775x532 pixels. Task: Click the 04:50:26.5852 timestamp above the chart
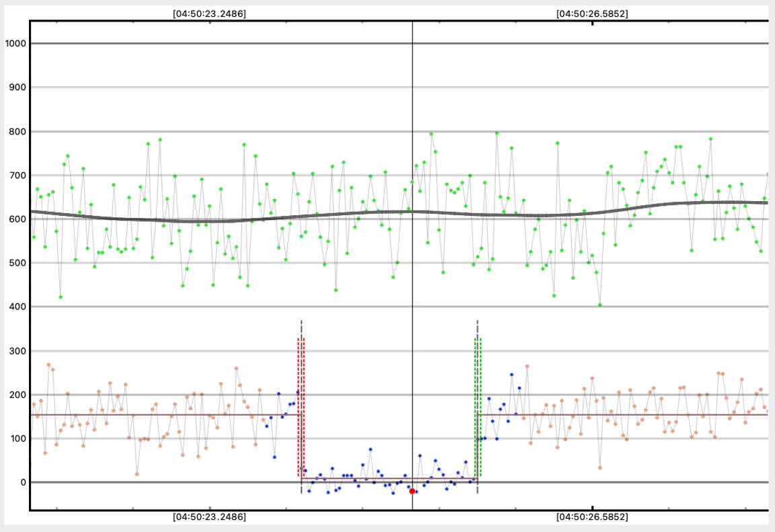click(x=593, y=13)
